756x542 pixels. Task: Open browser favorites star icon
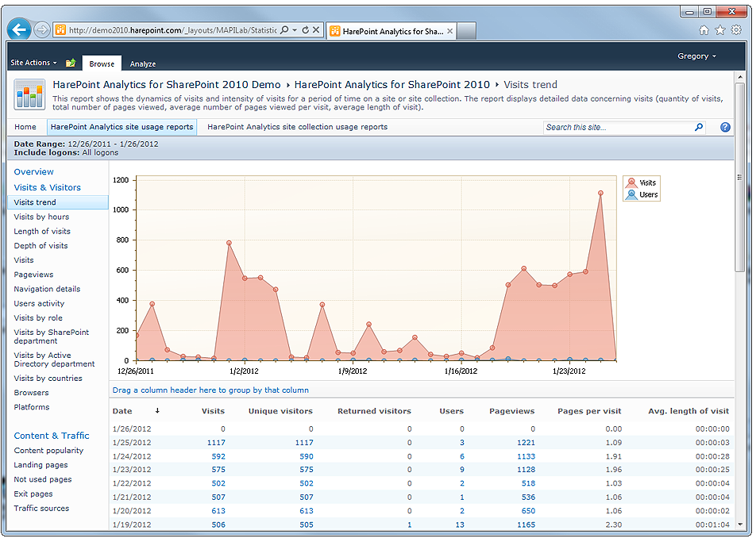point(720,30)
